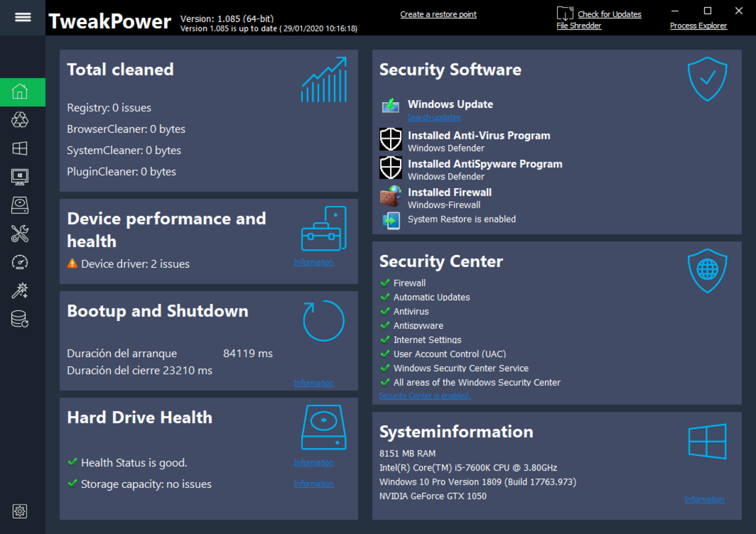Open settings gear at sidebar bottom
Image resolution: width=756 pixels, height=534 pixels.
pos(20,511)
